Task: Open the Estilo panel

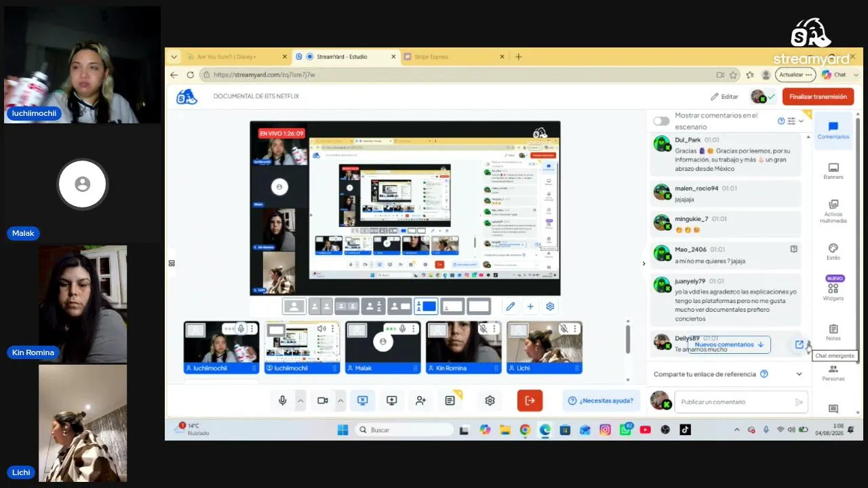Action: tap(833, 251)
